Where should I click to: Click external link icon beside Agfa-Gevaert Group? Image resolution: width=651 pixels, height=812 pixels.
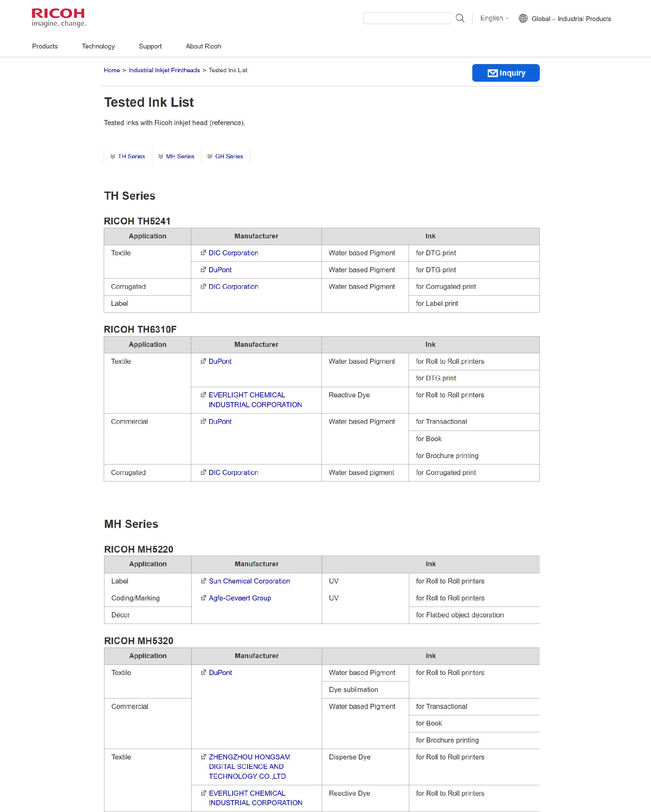(203, 598)
